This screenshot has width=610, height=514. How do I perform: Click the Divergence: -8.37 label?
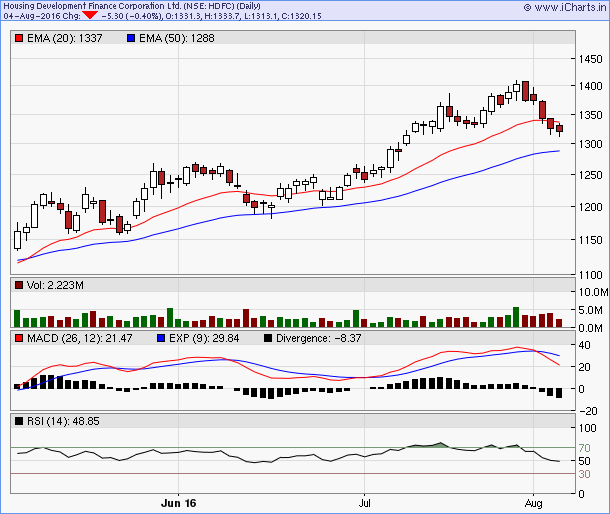(x=319, y=338)
